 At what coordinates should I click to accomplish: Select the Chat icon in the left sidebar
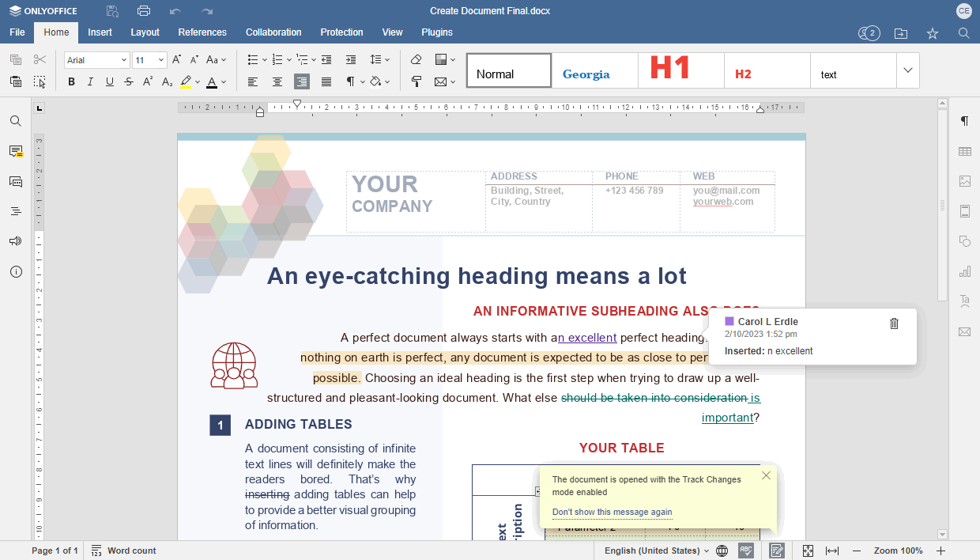point(15,181)
